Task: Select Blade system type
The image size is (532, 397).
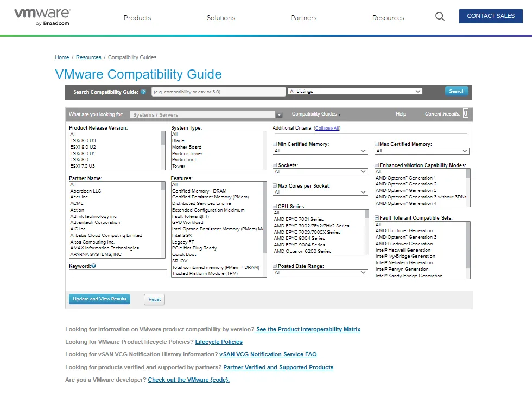Action: coord(179,140)
